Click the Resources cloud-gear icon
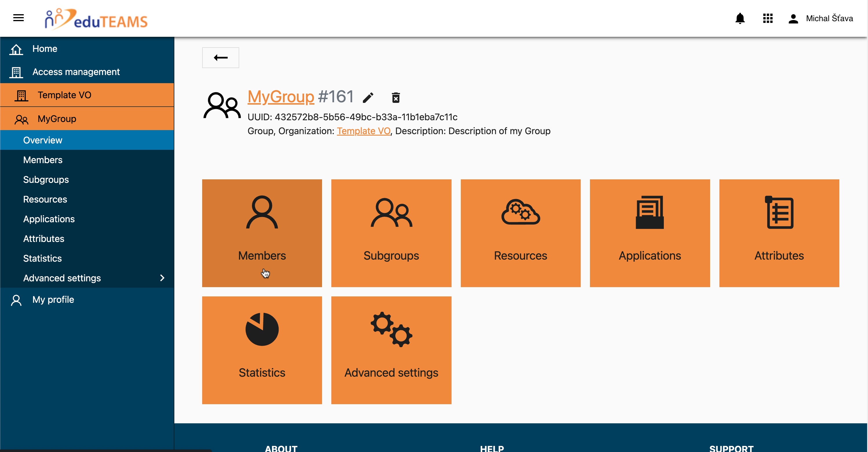 [x=520, y=212]
